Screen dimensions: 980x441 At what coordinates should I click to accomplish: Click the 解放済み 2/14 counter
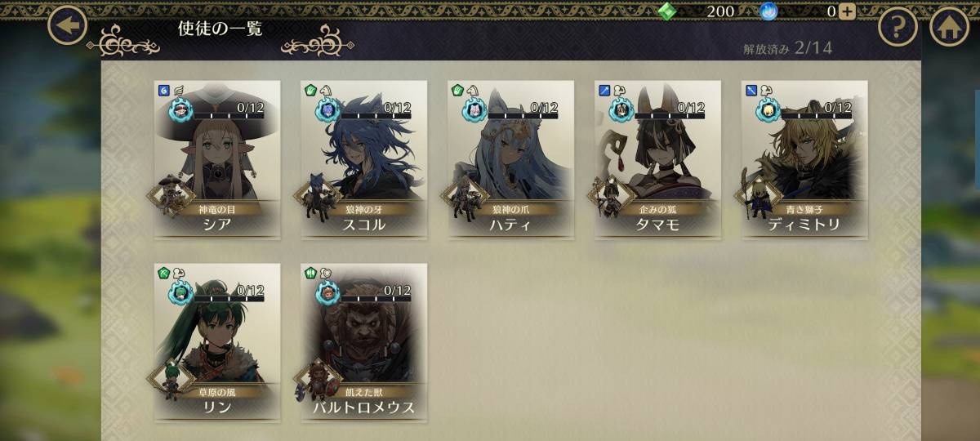point(787,47)
